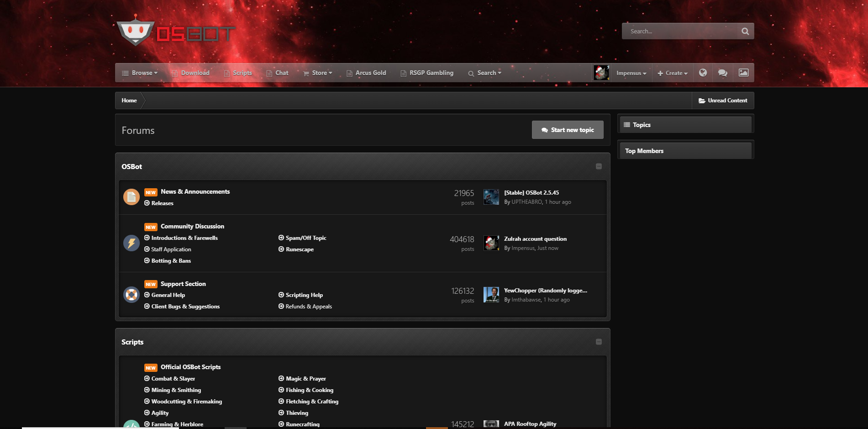Open Combat & Slayer subforum
This screenshot has width=868, height=429.
coord(173,379)
